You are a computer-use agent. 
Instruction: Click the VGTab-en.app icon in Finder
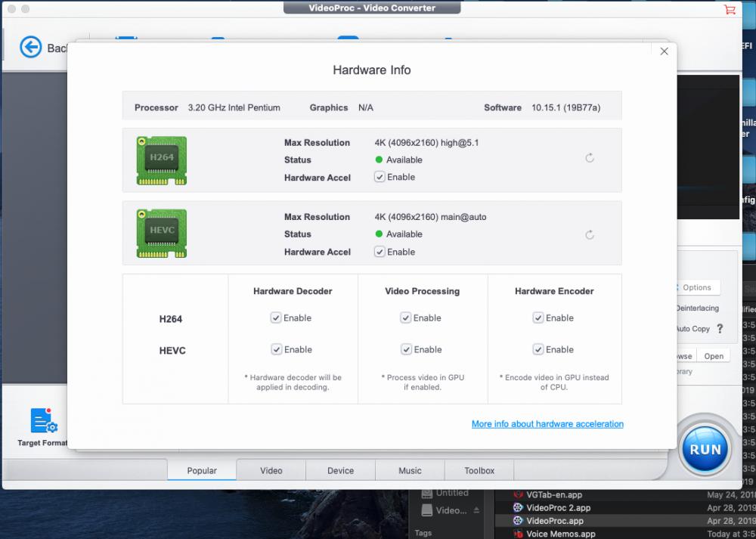pyautogui.click(x=519, y=494)
